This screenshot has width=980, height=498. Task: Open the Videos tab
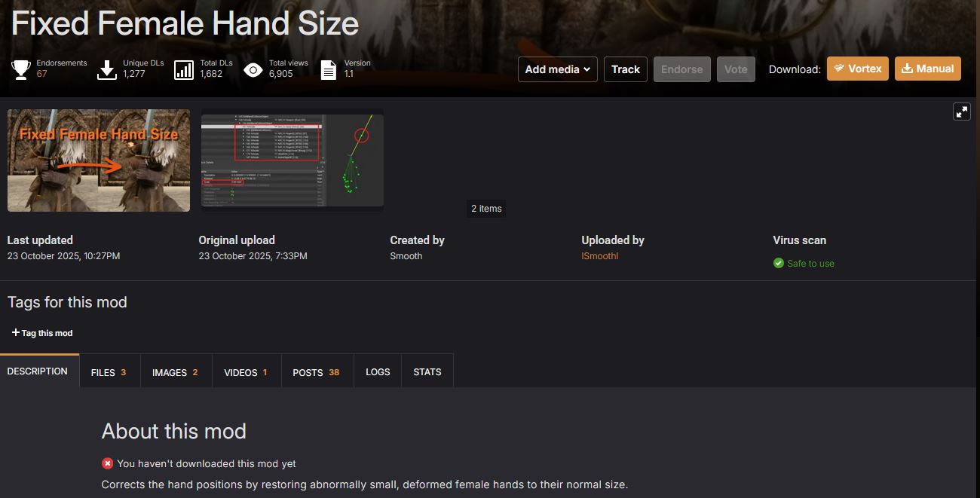point(246,372)
